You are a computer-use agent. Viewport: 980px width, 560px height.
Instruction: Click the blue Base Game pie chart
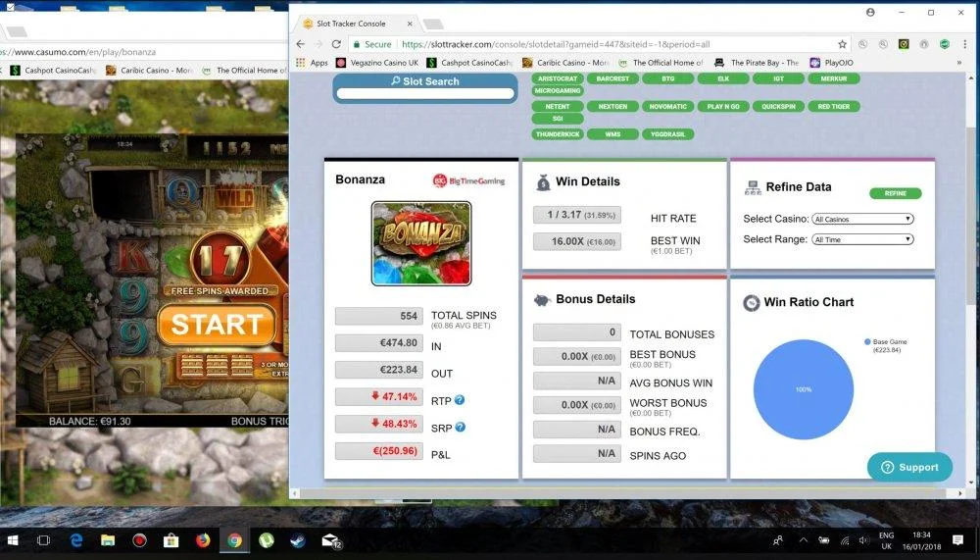pyautogui.click(x=804, y=389)
